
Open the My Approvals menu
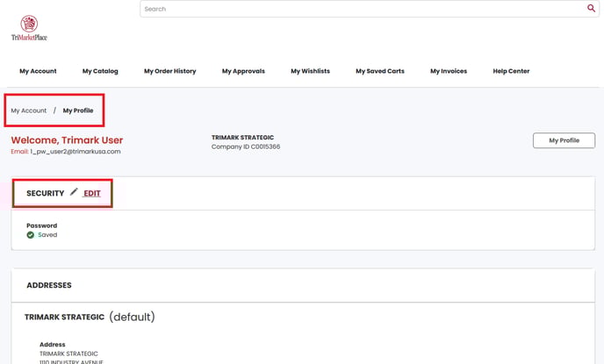pos(243,71)
